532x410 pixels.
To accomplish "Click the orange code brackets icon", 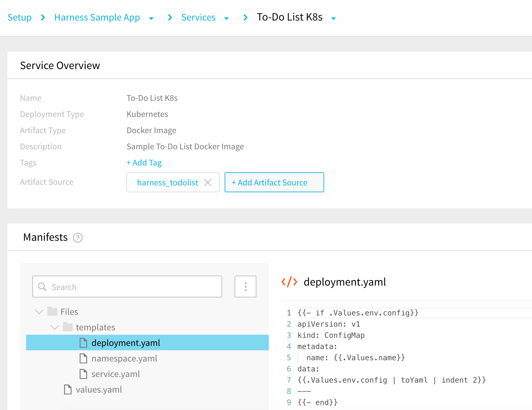I will pos(289,282).
